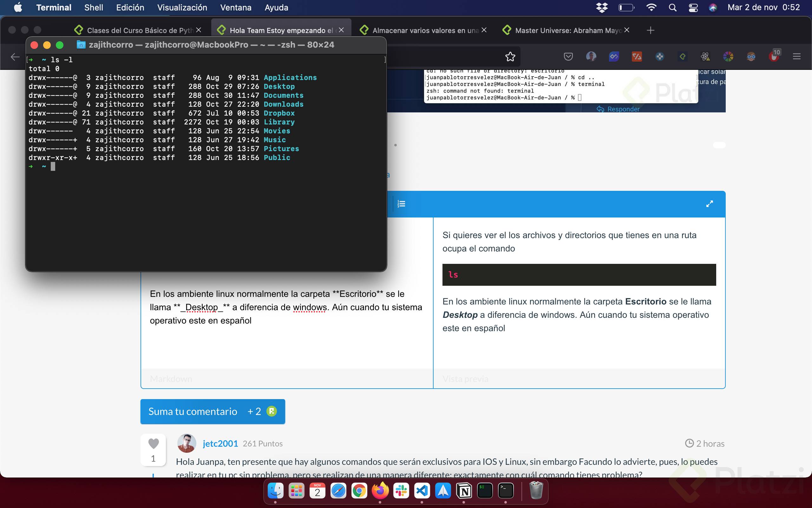This screenshot has height=508, width=812.
Task: Open Slack from the Dock
Action: [401, 491]
